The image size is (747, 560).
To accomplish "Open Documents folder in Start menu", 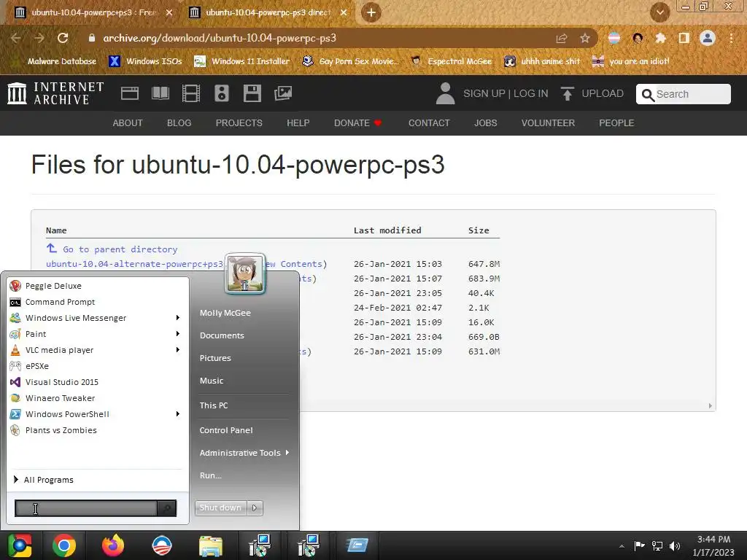I will coord(222,335).
